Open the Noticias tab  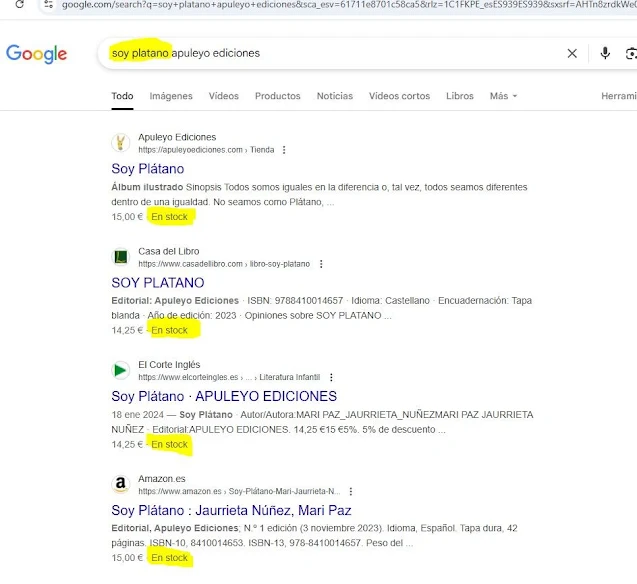pyautogui.click(x=334, y=96)
